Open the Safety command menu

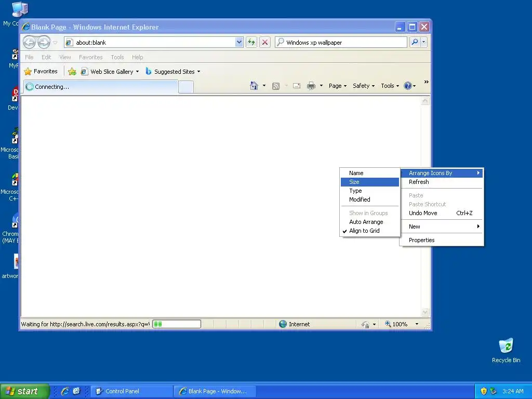(363, 86)
